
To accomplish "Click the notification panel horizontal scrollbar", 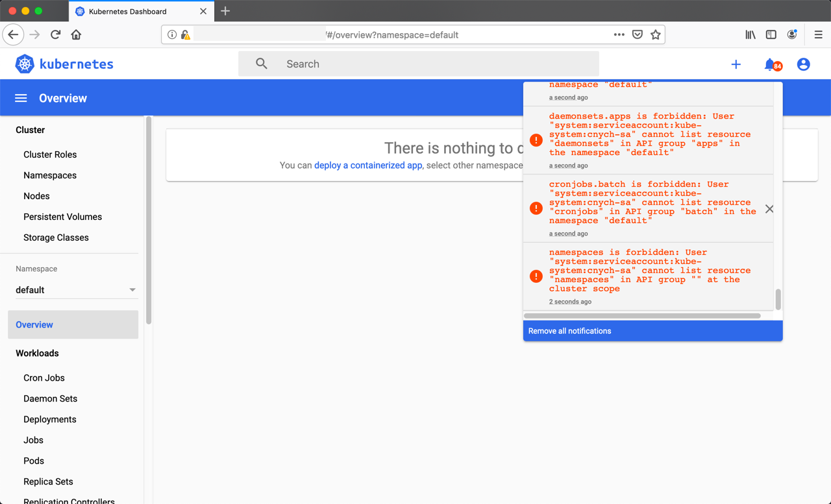I will tap(641, 316).
